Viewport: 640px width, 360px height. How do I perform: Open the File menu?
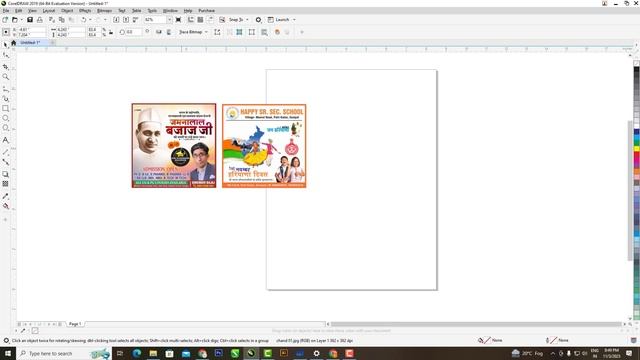6,11
